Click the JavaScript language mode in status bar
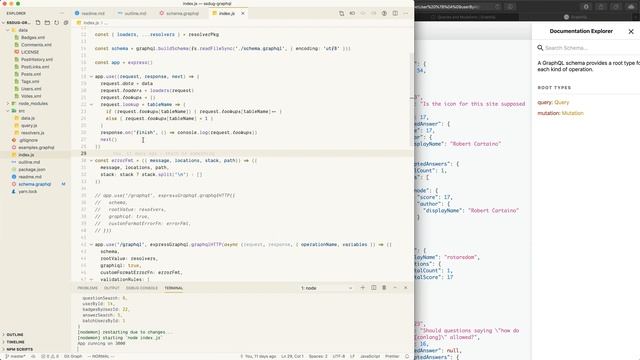640x360 pixels. [x=370, y=356]
